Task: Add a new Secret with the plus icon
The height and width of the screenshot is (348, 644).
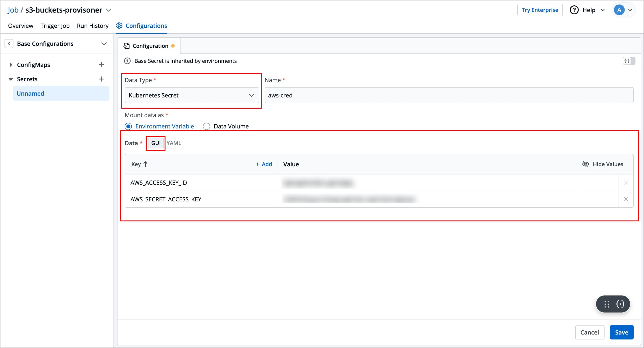Action: pyautogui.click(x=101, y=79)
